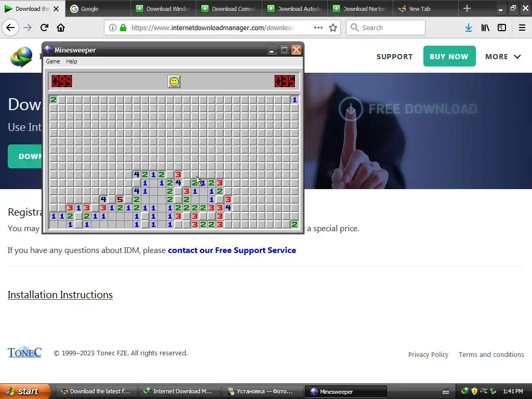This screenshot has height=399, width=532.
Task: Click the top-right blue 1 tile
Action: 295,100
